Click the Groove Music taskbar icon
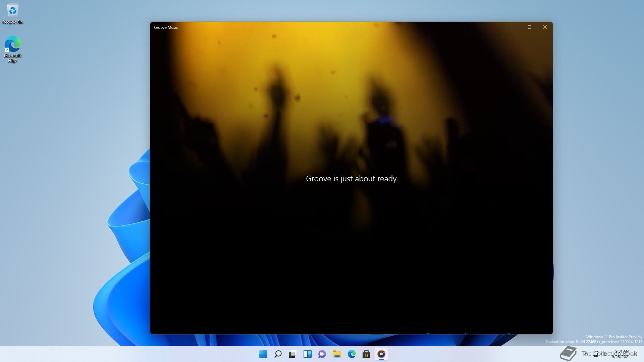This screenshot has height=362, width=644. 381,354
